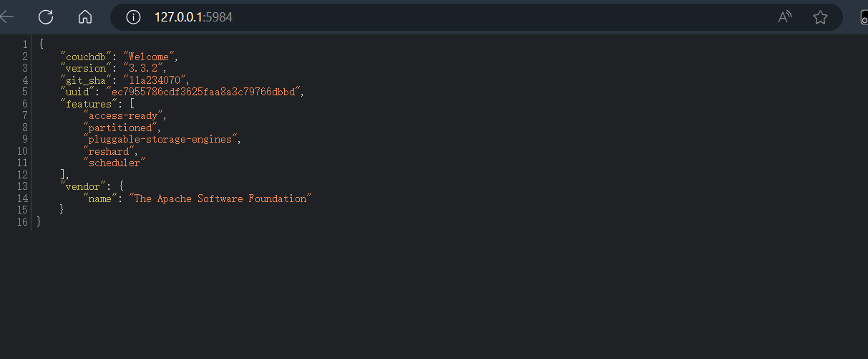Add this page to favorites with star
Screen dimensions: 868x359
tap(820, 17)
